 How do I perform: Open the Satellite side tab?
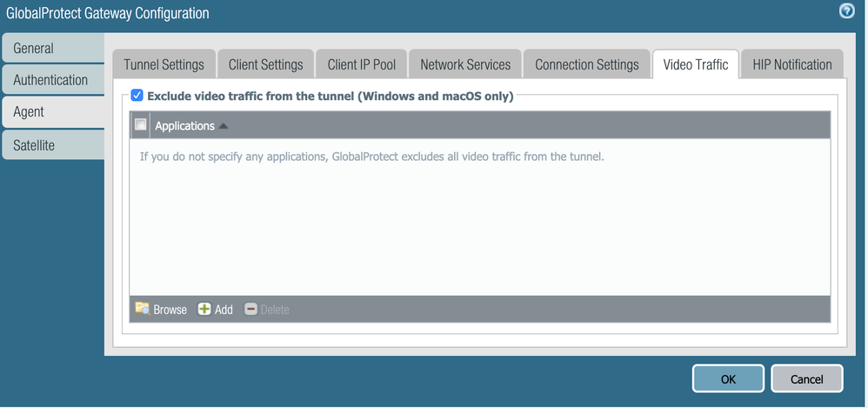(53, 145)
